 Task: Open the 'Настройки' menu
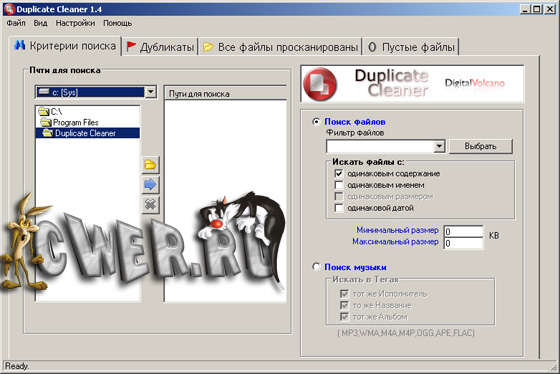tap(75, 23)
